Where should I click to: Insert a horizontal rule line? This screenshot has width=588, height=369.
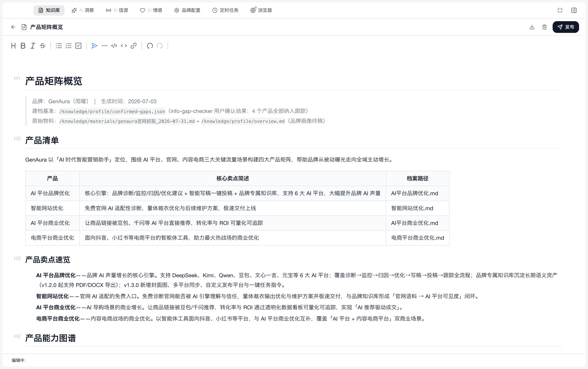point(104,46)
